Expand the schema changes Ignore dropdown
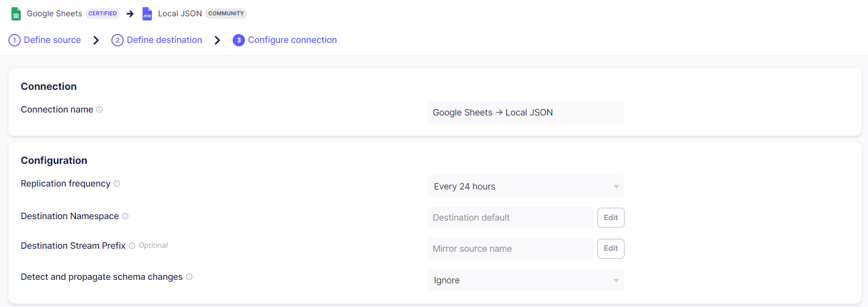 point(525,280)
